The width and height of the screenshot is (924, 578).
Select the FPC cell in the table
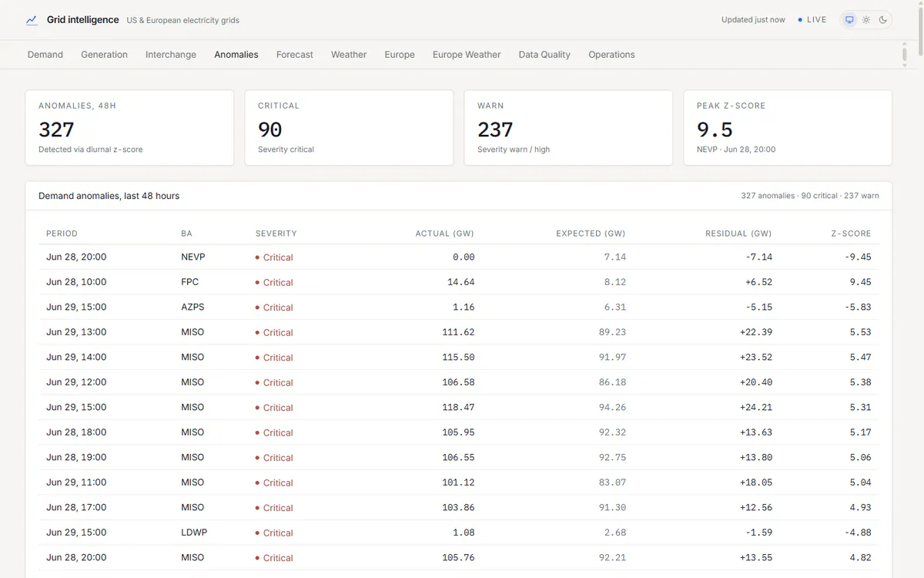point(190,282)
